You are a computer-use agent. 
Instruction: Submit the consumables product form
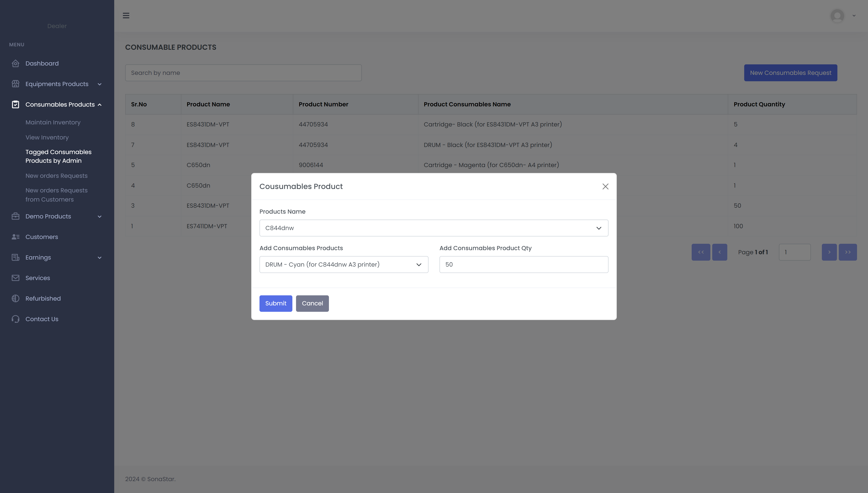(276, 303)
